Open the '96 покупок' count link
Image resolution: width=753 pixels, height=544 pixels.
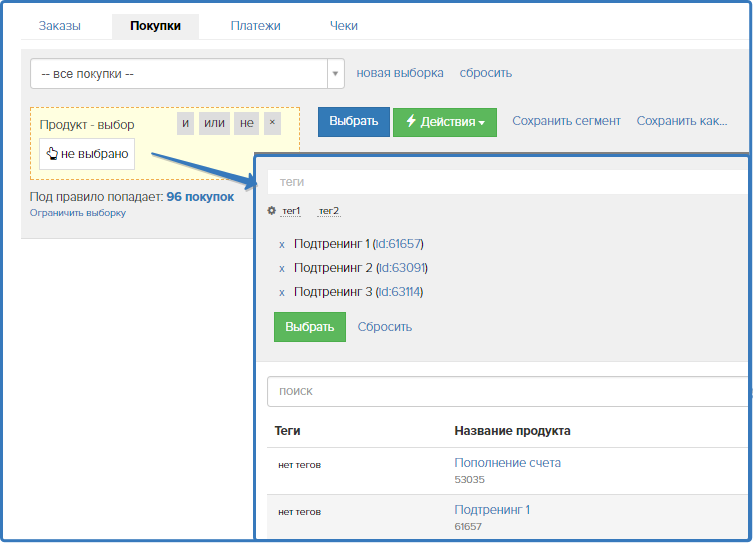click(200, 197)
